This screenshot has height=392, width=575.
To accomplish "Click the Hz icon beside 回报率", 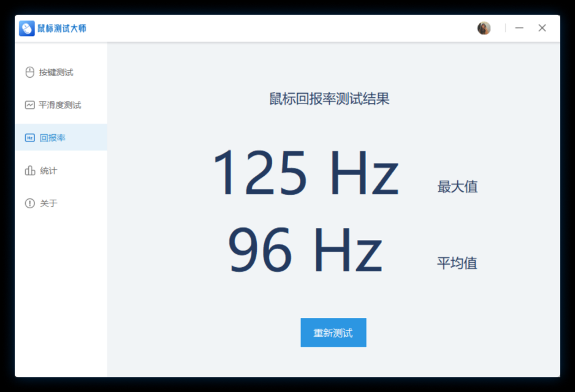I will click(29, 138).
